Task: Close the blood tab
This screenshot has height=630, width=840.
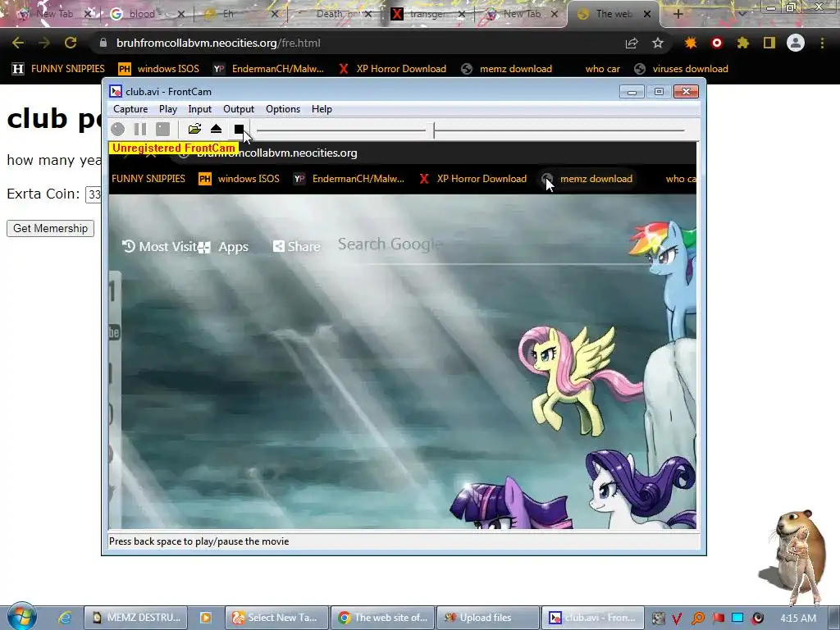Action: coord(181,14)
